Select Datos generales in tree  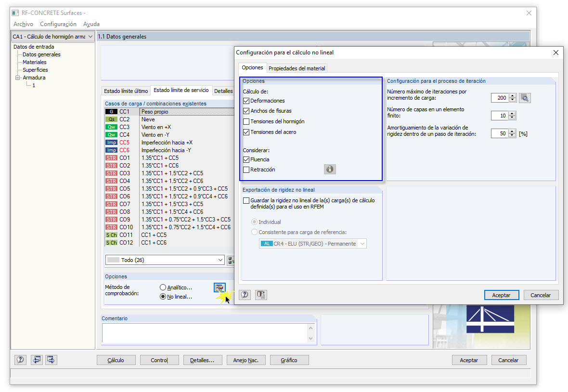click(x=42, y=54)
